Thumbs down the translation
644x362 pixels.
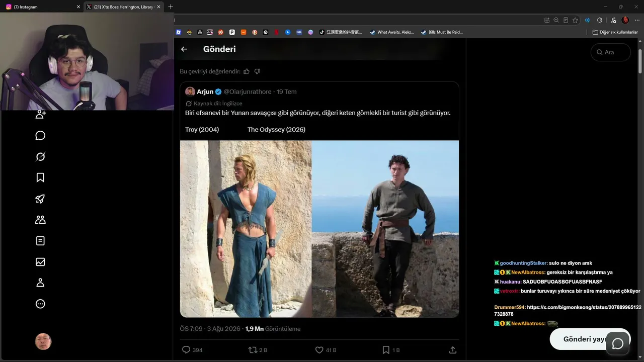pyautogui.click(x=257, y=71)
